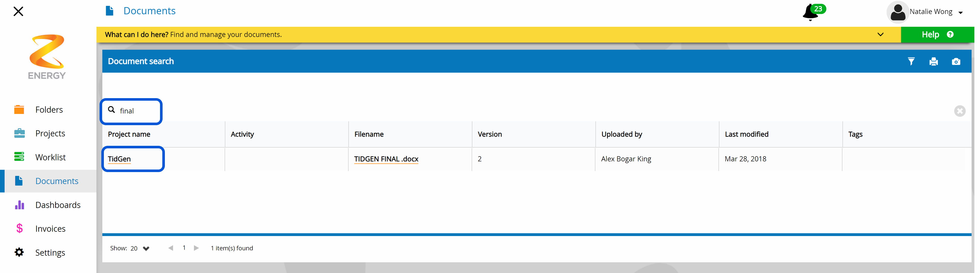Expand the yellow help banner chevron
Viewport: 980px width, 273px height.
pyautogui.click(x=880, y=35)
